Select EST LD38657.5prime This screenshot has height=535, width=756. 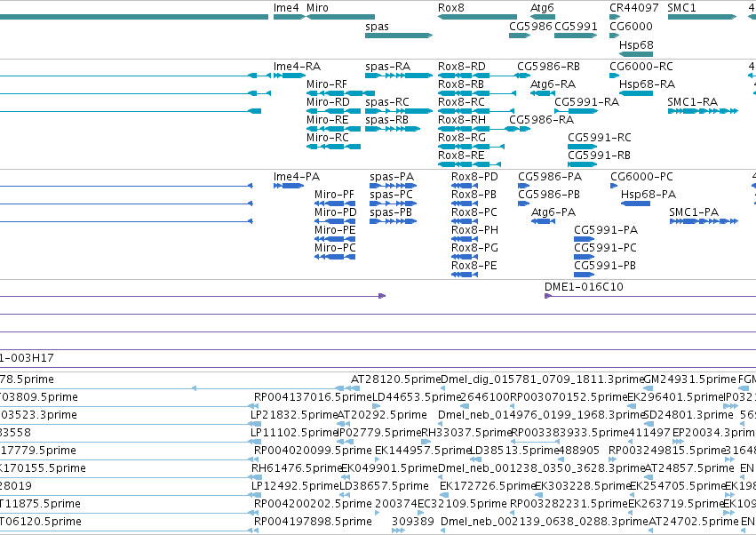[x=384, y=486]
